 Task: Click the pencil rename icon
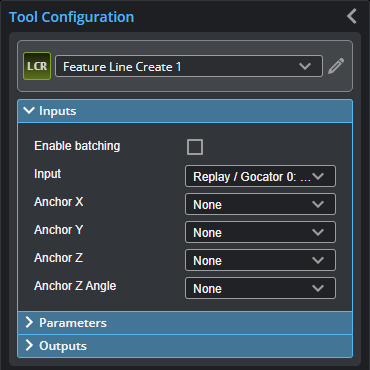[x=336, y=66]
